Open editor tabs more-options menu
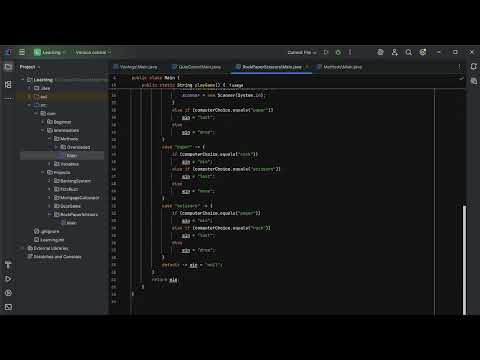Image resolution: width=480 pixels, height=360 pixels. [459, 67]
